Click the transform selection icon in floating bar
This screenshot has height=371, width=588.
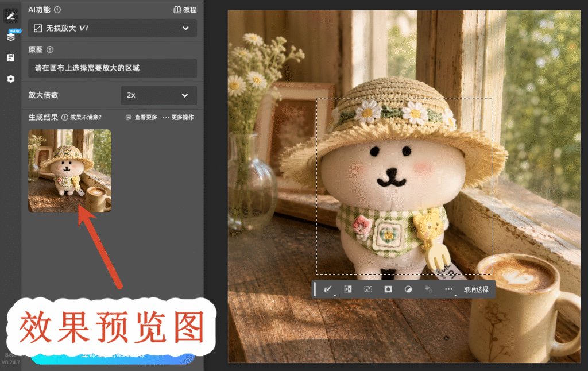point(368,289)
